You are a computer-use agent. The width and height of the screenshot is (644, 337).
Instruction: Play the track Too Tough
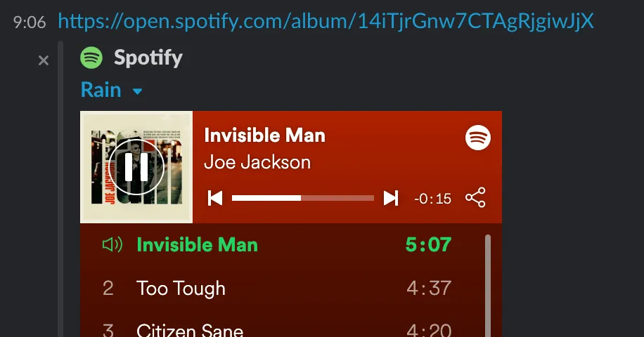coord(277,289)
